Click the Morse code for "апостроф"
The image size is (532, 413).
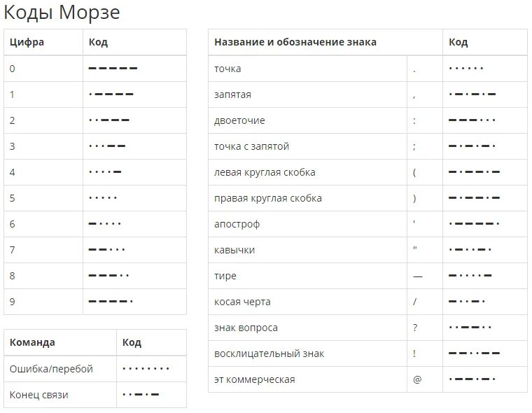[474, 224]
